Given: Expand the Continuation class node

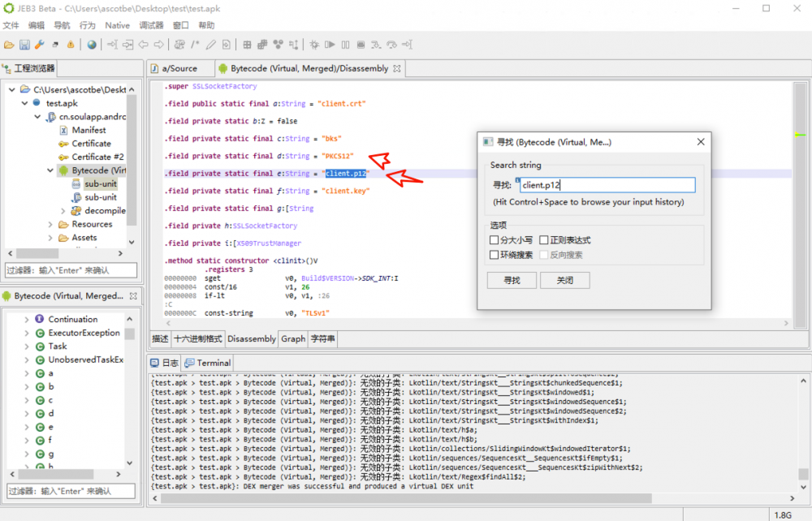Looking at the screenshot, I should [x=26, y=320].
